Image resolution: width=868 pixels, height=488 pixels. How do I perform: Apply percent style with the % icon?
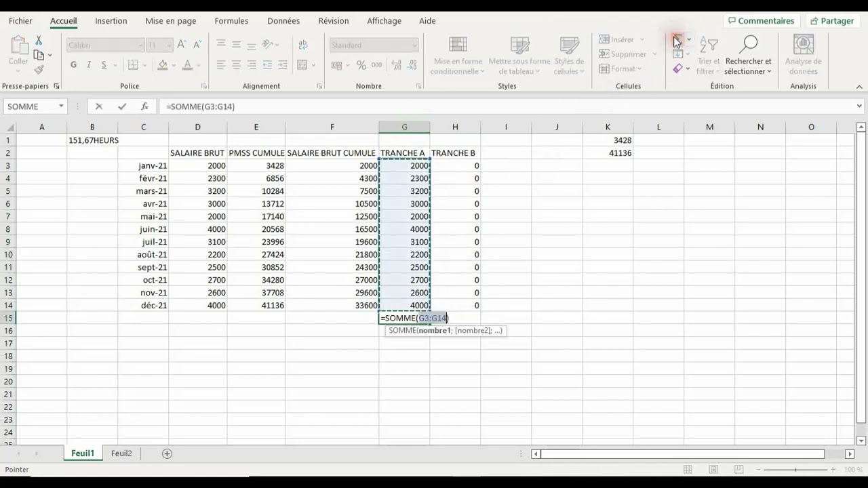pos(361,65)
